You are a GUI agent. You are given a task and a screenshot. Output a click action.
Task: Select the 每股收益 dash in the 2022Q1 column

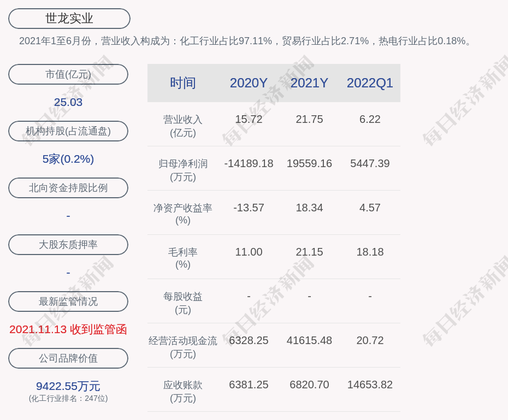pyautogui.click(x=370, y=296)
